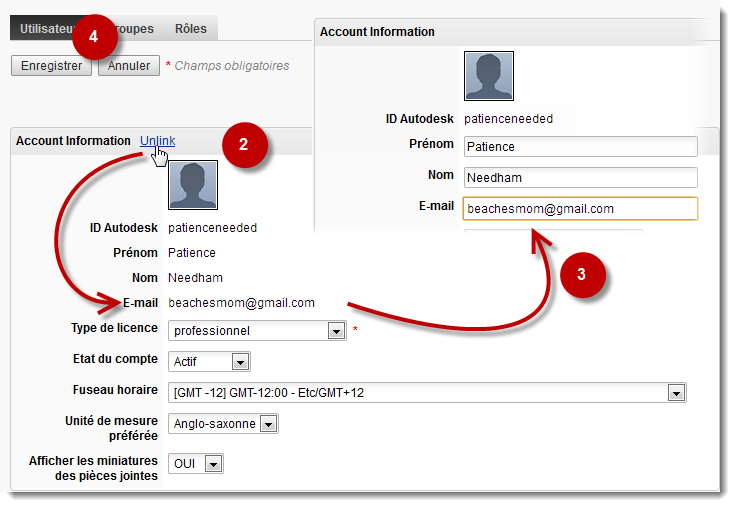The width and height of the screenshot is (735, 507).
Task: Click the Annuler button
Action: click(x=129, y=66)
